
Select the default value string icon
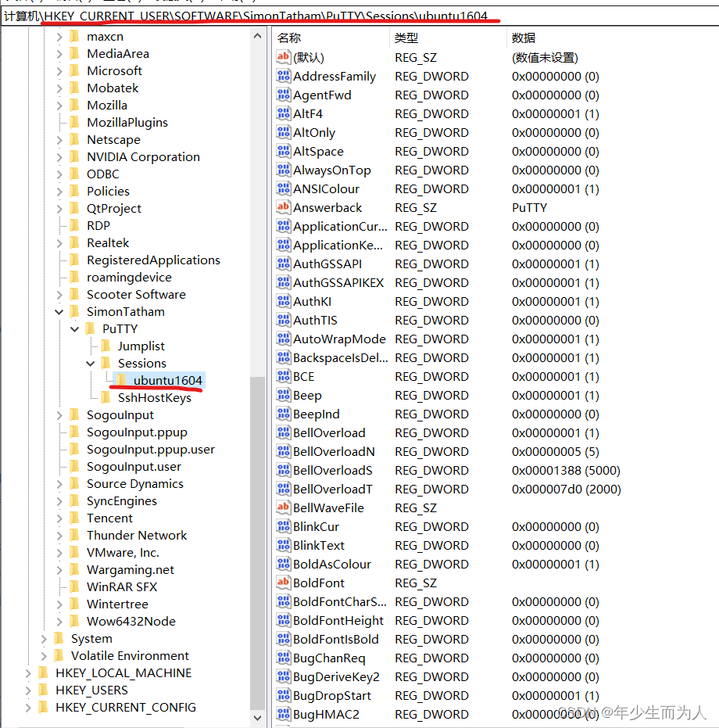pos(283,57)
